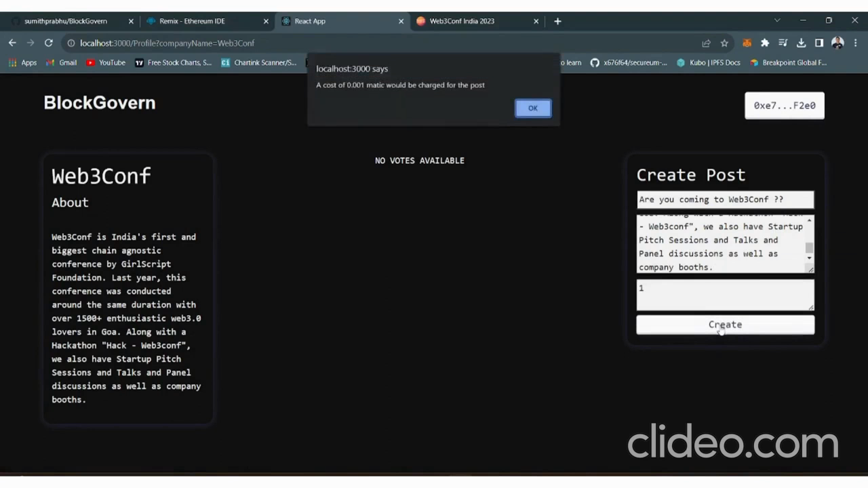The height and width of the screenshot is (488, 868).
Task: Open the 0xe7...F2e0 wallet address button
Action: [x=785, y=106]
